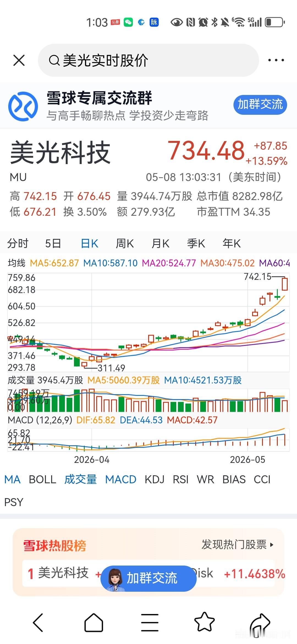This screenshot has height=644, width=297.
Task: Select the latest candlestick near 742.15
Action: click(x=285, y=284)
